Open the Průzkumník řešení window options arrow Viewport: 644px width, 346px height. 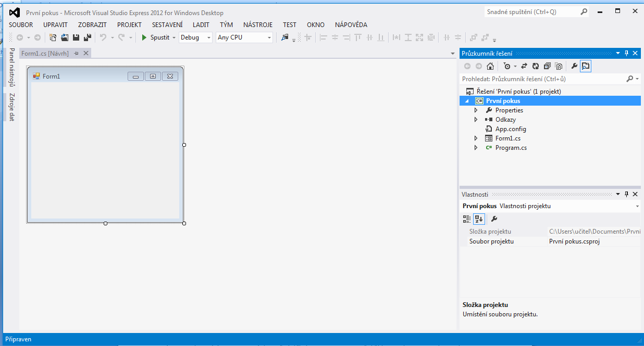click(x=618, y=53)
